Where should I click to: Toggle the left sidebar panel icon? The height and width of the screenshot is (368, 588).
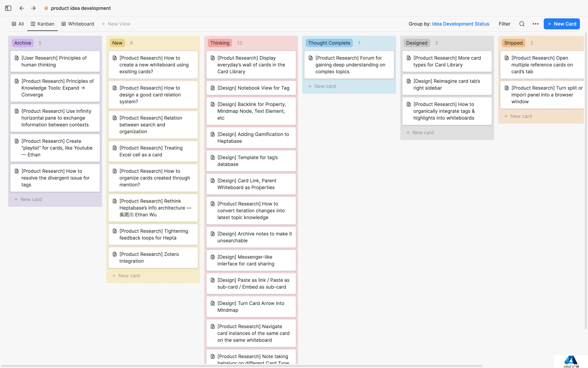click(x=8, y=8)
